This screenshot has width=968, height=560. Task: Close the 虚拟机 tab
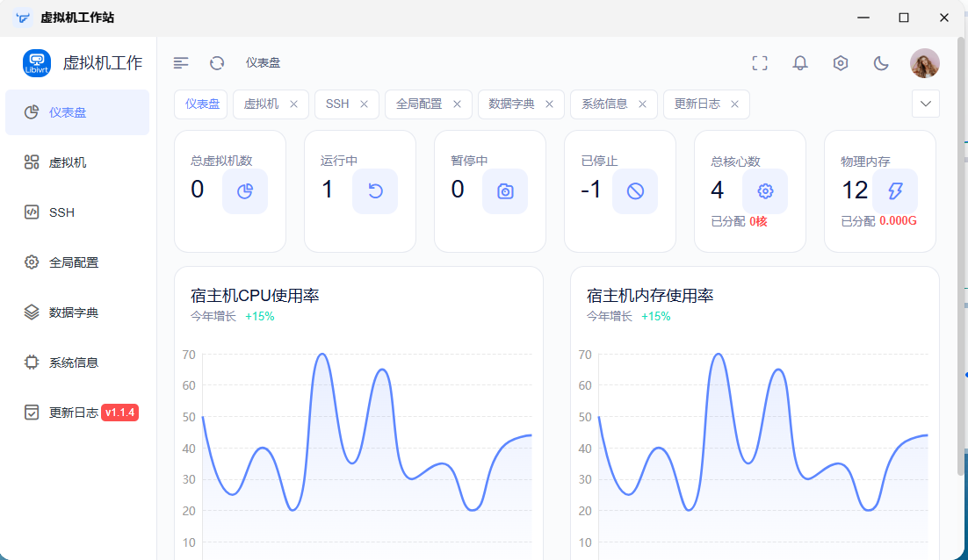point(294,104)
